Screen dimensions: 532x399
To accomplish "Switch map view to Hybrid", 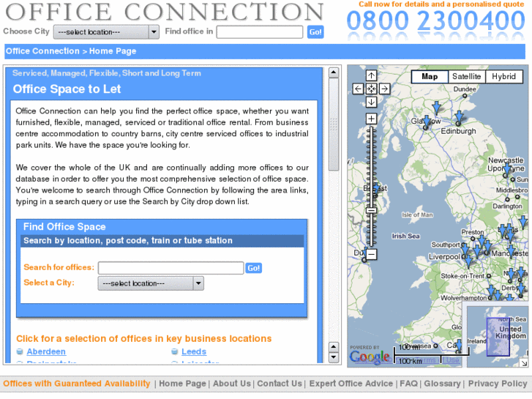I will [504, 76].
